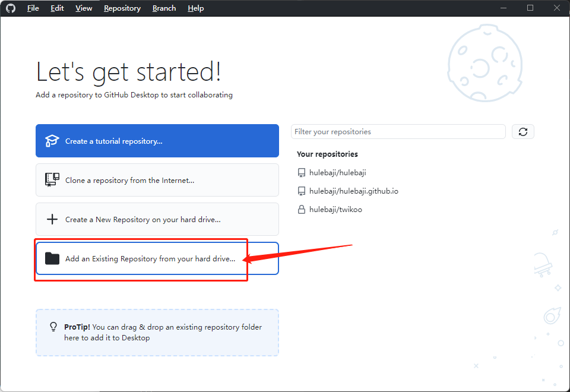Click the folder icon for existing repository

52,258
